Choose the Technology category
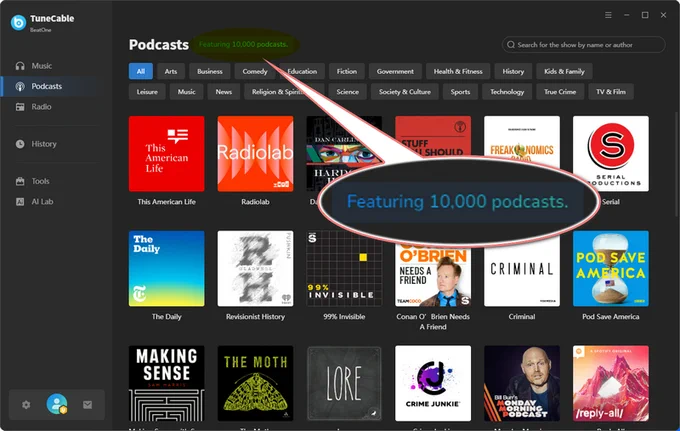 [x=507, y=92]
